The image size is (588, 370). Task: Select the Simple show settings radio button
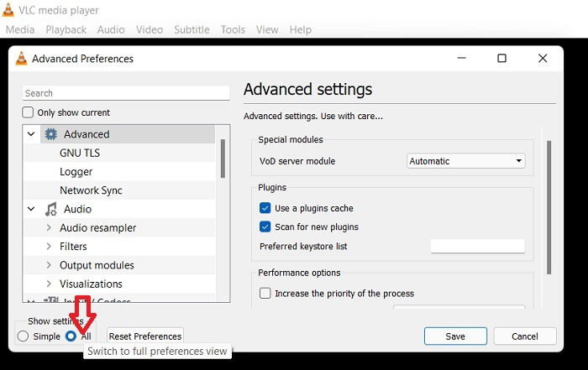pos(23,336)
